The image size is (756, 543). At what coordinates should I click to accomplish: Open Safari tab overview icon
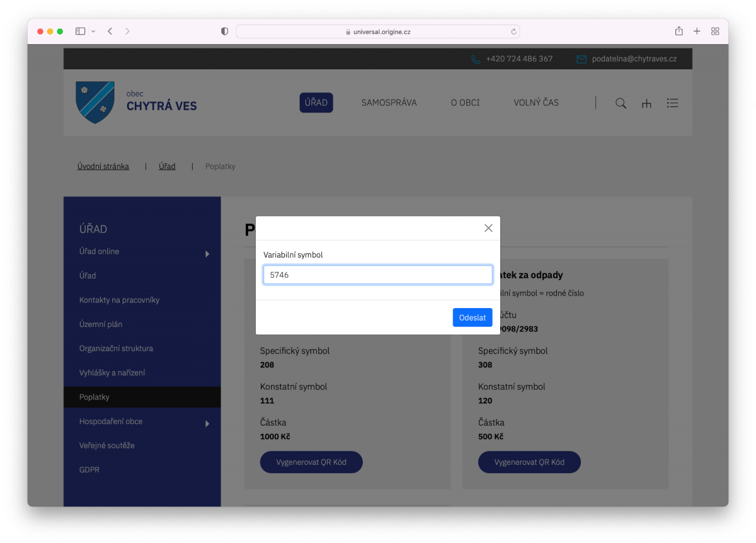click(x=715, y=31)
